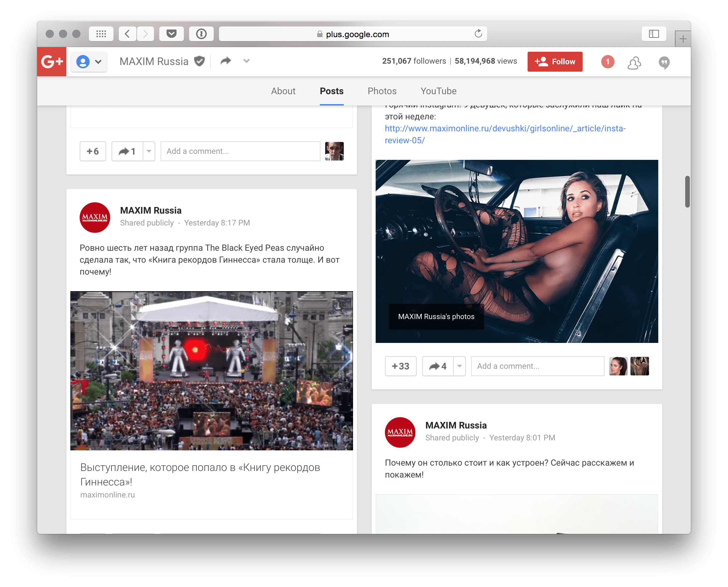Click the MAXIM Russia page title
This screenshot has height=587, width=728.
coord(154,62)
